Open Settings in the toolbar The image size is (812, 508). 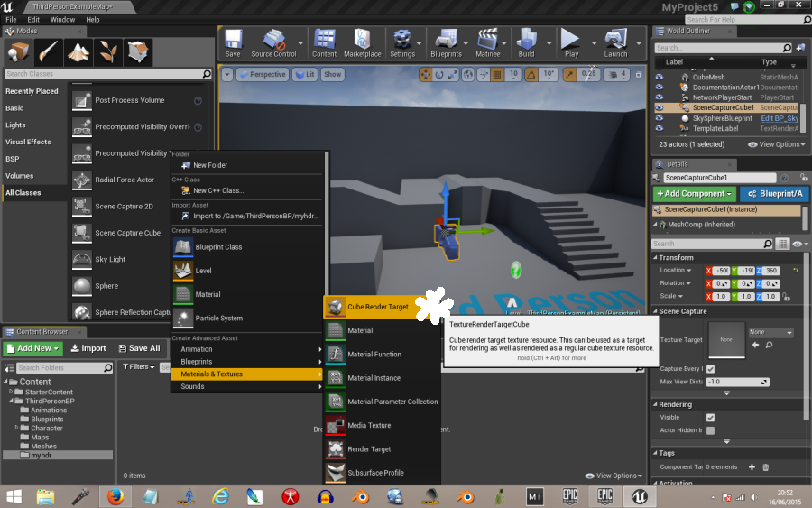pyautogui.click(x=402, y=43)
